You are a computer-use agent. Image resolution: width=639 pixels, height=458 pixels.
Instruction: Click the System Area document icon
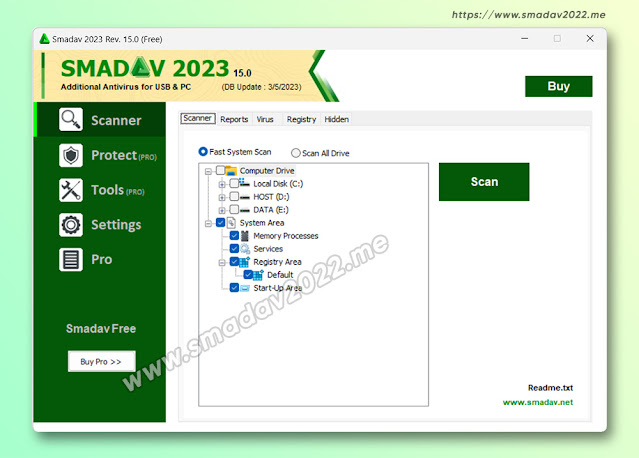point(231,222)
